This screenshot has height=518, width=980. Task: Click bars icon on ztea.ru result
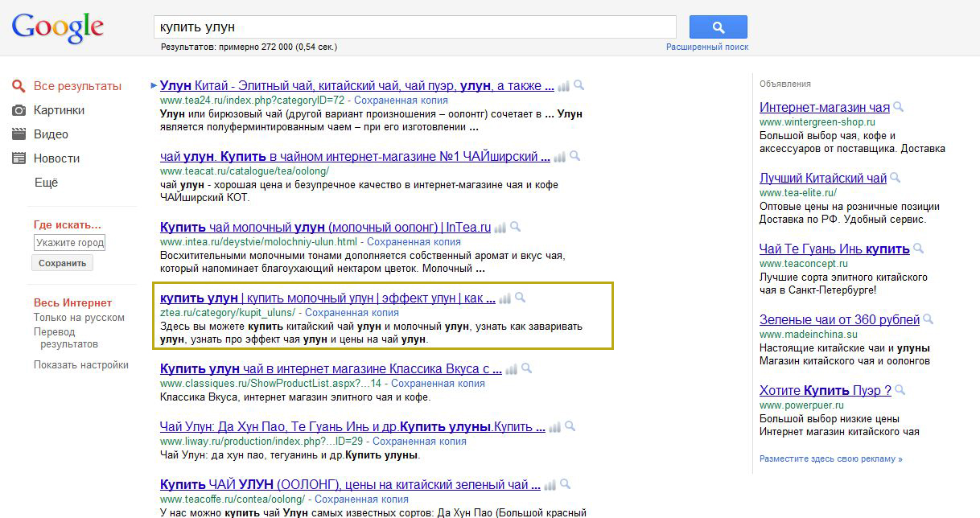pyautogui.click(x=504, y=298)
